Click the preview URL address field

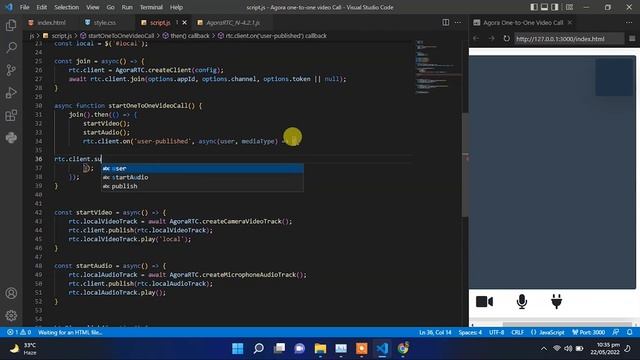tap(568, 39)
